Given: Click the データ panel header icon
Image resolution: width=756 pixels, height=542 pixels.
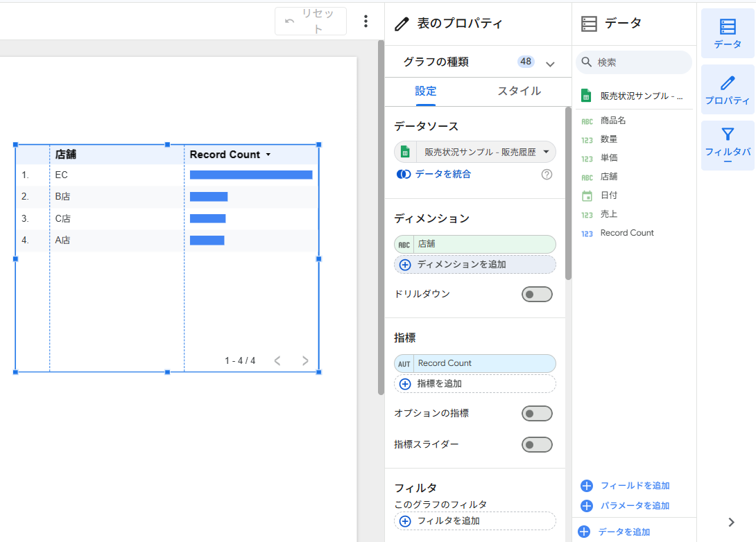Looking at the screenshot, I should pos(589,24).
